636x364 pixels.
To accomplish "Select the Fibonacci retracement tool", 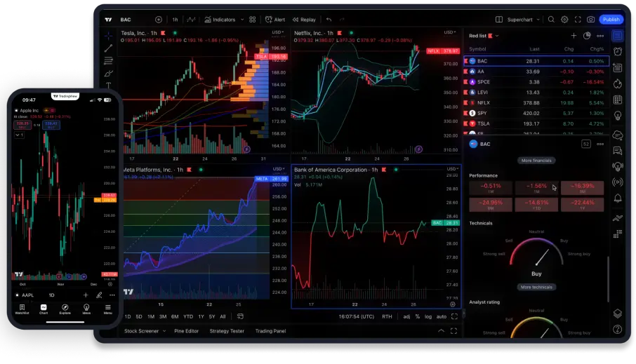I will click(x=108, y=61).
